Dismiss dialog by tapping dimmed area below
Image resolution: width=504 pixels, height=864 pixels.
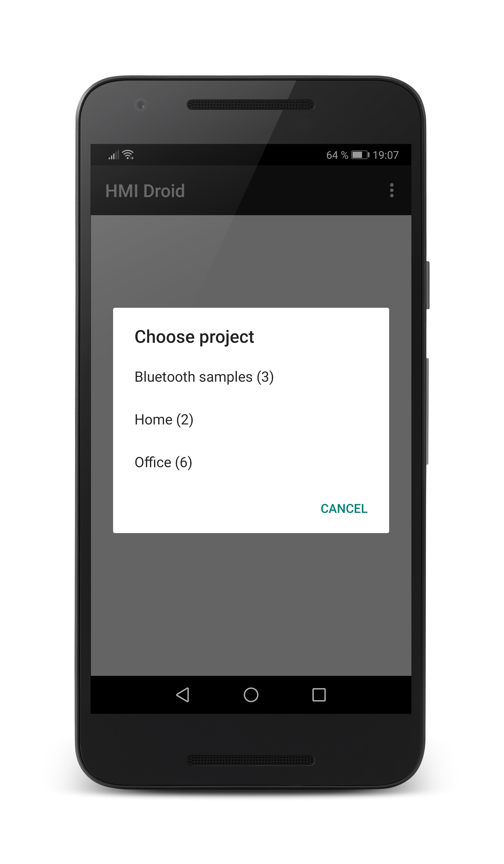(x=251, y=603)
